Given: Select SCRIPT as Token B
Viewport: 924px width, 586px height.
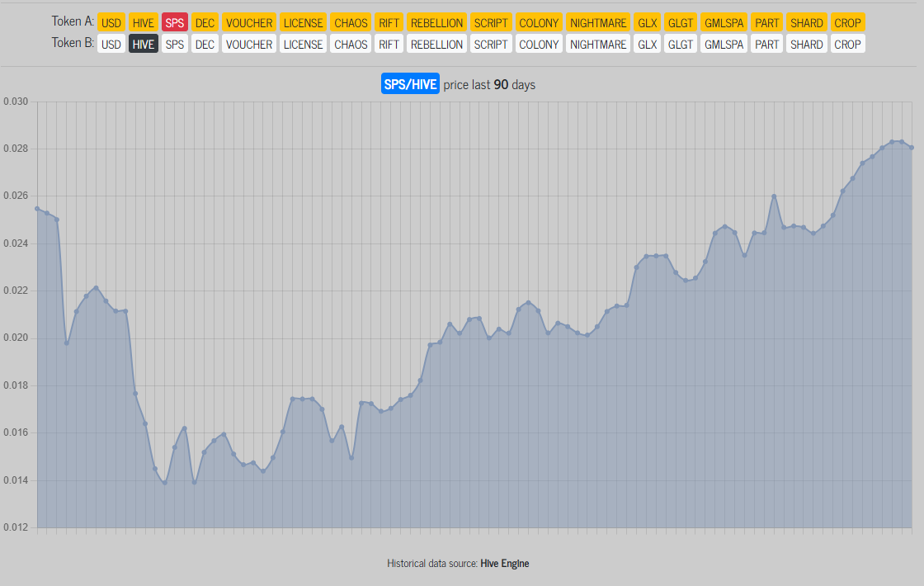Looking at the screenshot, I should [x=491, y=44].
